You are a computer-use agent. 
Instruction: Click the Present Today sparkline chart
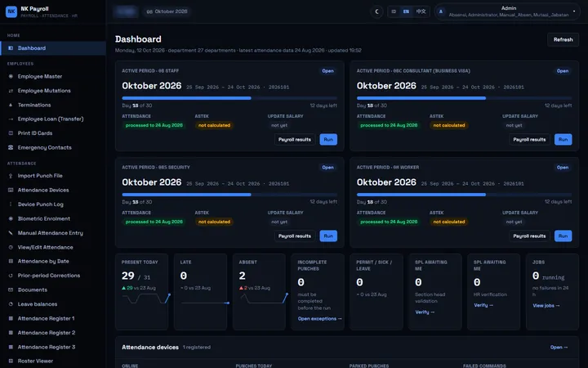[146, 298]
